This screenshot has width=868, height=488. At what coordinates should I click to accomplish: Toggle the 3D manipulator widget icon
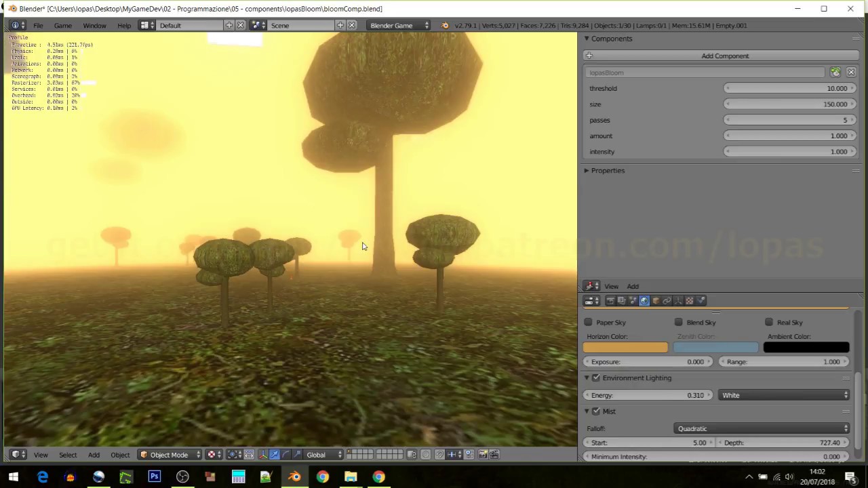tap(263, 455)
